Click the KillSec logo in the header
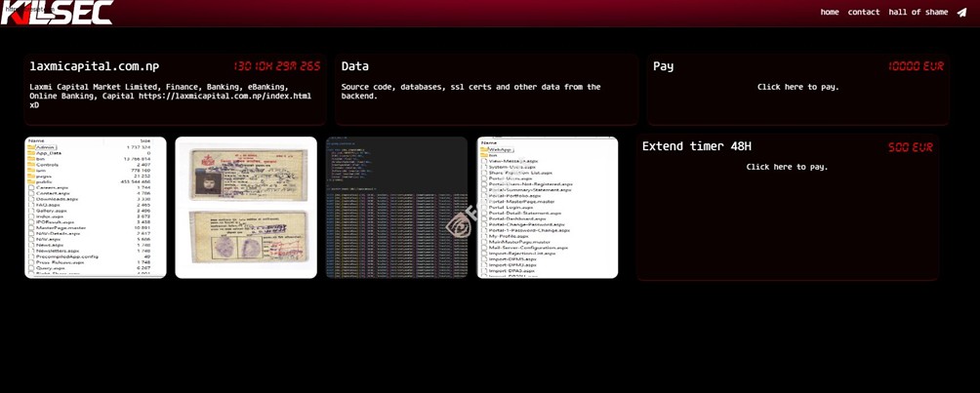 coord(57,13)
